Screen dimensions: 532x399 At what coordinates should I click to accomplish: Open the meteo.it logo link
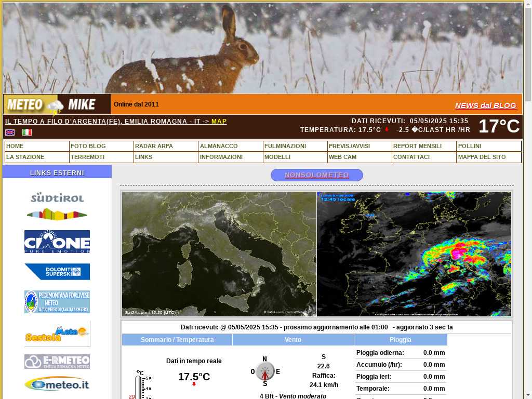(57, 384)
